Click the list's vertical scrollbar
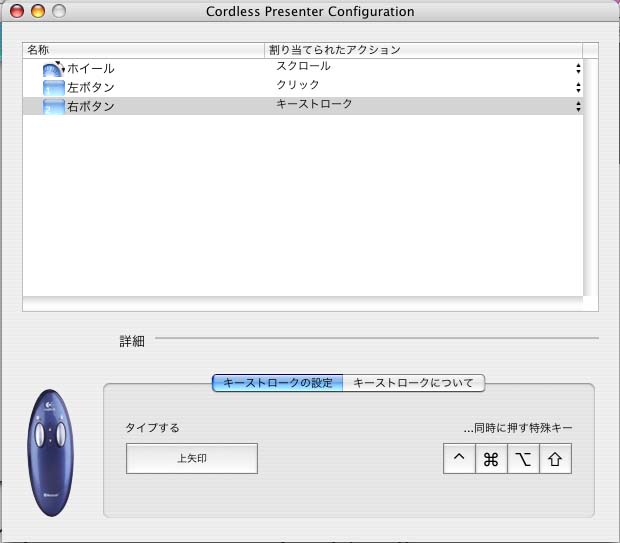The width and height of the screenshot is (620, 543). tap(590, 177)
